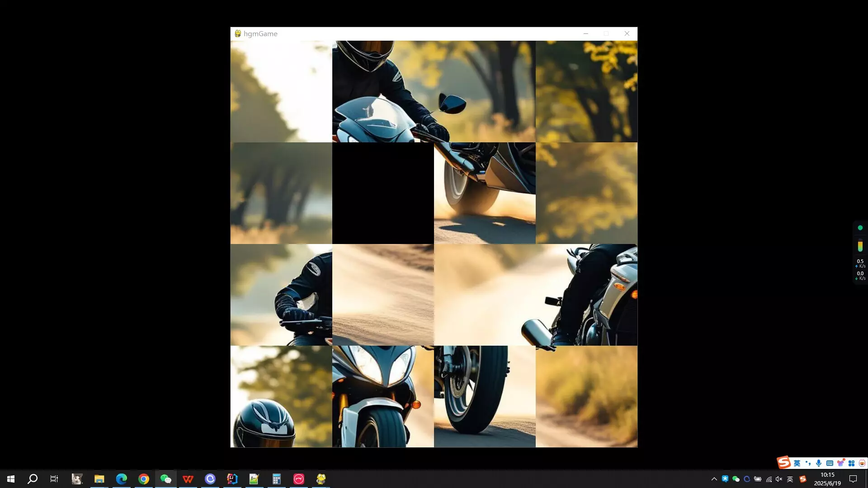Open Task View from the taskbar

coord(54,479)
